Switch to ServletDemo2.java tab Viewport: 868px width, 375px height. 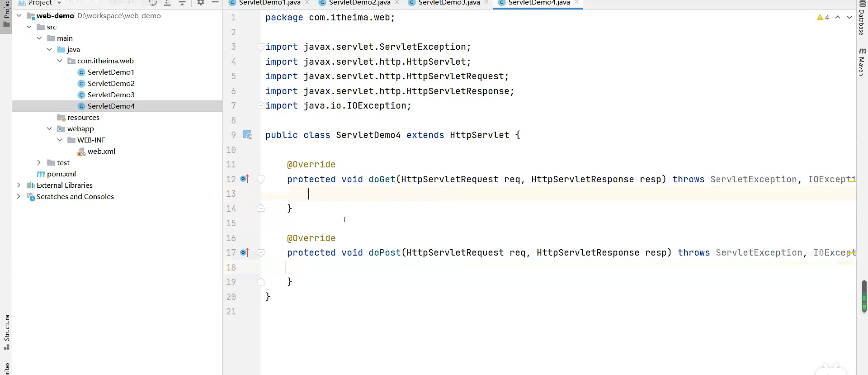tap(359, 3)
